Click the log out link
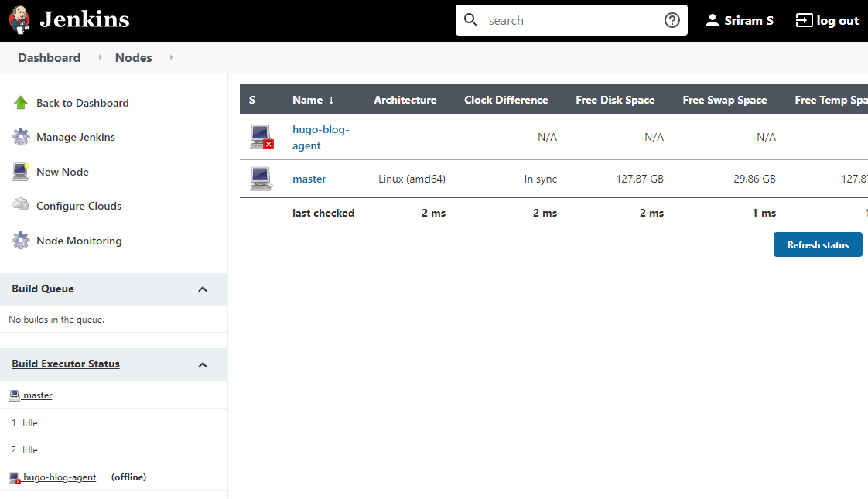The image size is (868, 499). (827, 20)
